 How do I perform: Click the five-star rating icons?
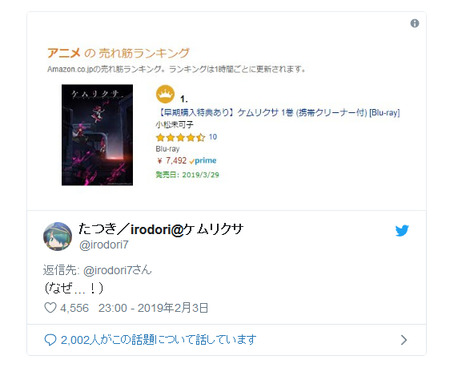pyautogui.click(x=180, y=137)
